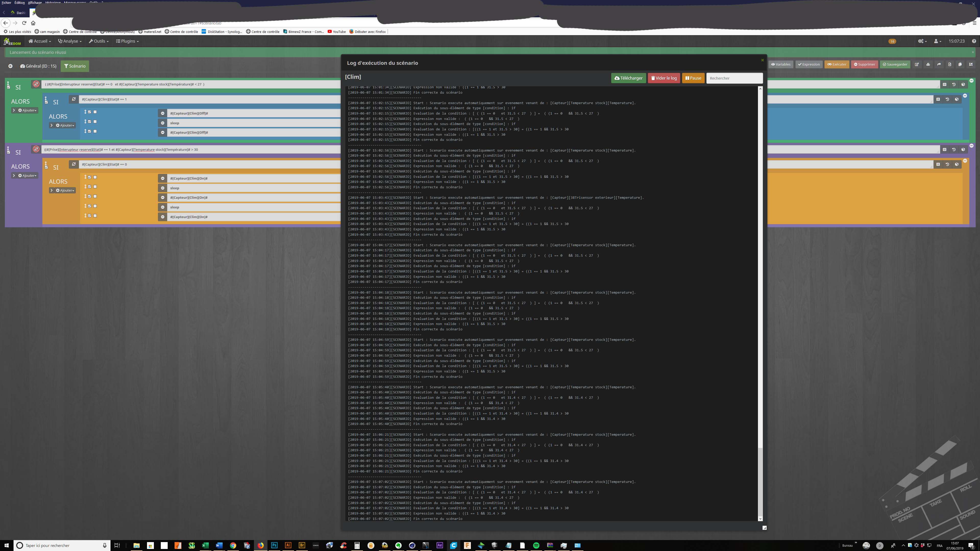The image size is (980, 551).
Task: Toggle repeat icon on orange Clim Etat == 0 block
Action: tap(74, 164)
